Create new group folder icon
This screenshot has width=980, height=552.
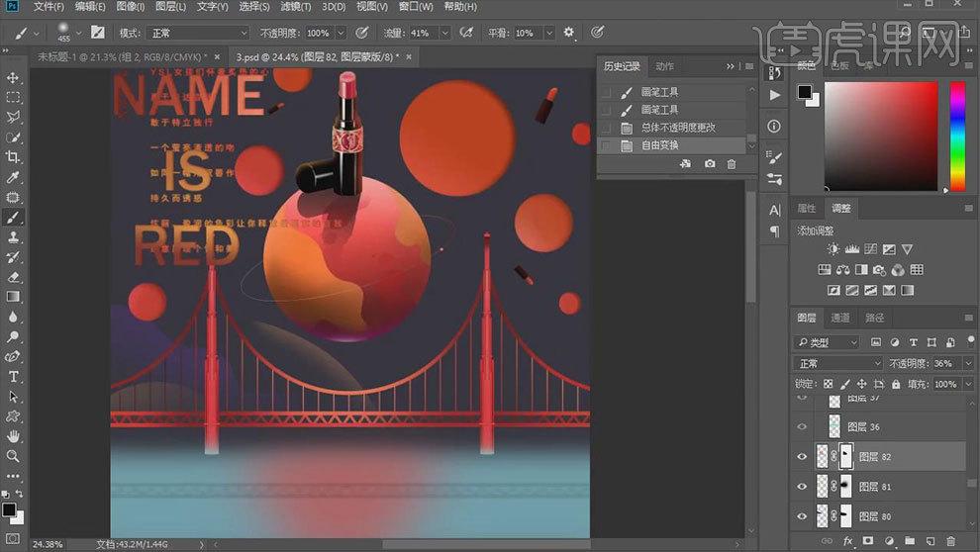(x=910, y=541)
